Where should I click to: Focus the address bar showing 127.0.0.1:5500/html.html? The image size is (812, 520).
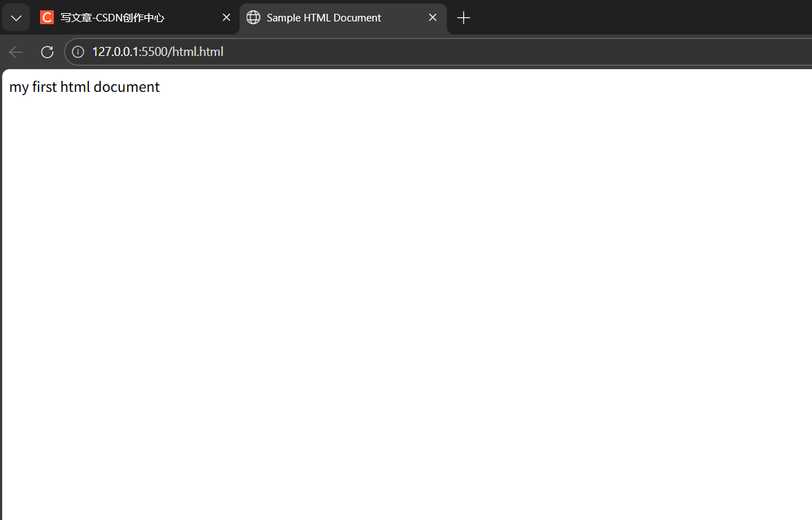tap(438, 52)
